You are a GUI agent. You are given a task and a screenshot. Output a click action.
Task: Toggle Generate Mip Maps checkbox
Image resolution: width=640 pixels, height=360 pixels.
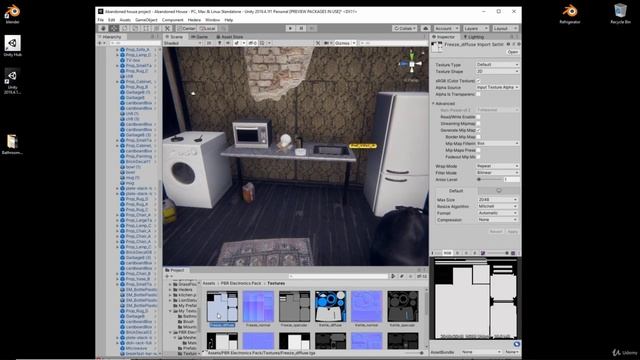(x=478, y=130)
